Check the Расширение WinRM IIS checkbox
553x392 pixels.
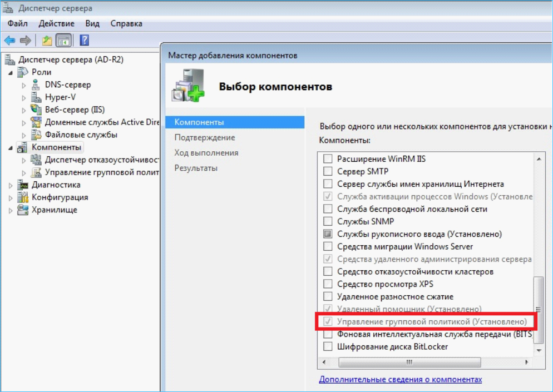click(328, 158)
